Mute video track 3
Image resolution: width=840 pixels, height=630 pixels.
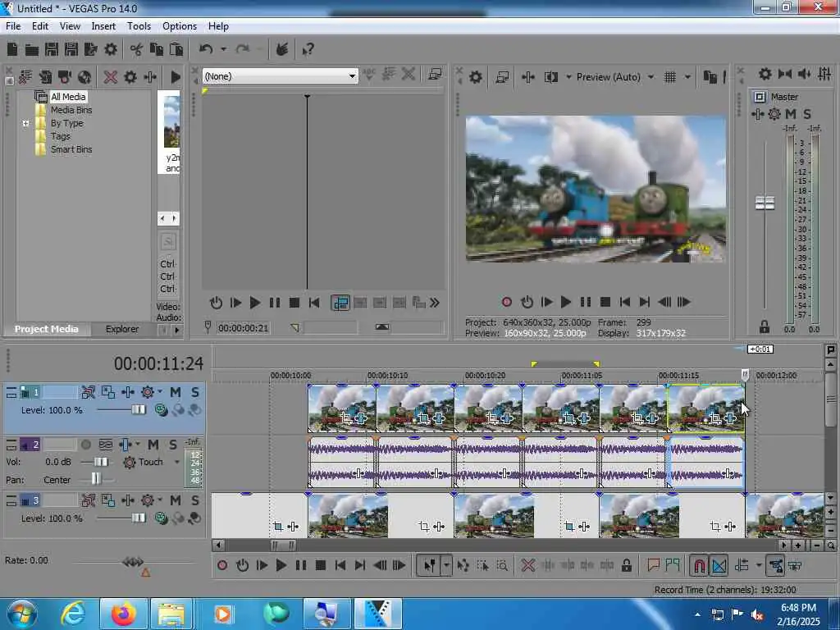point(176,500)
